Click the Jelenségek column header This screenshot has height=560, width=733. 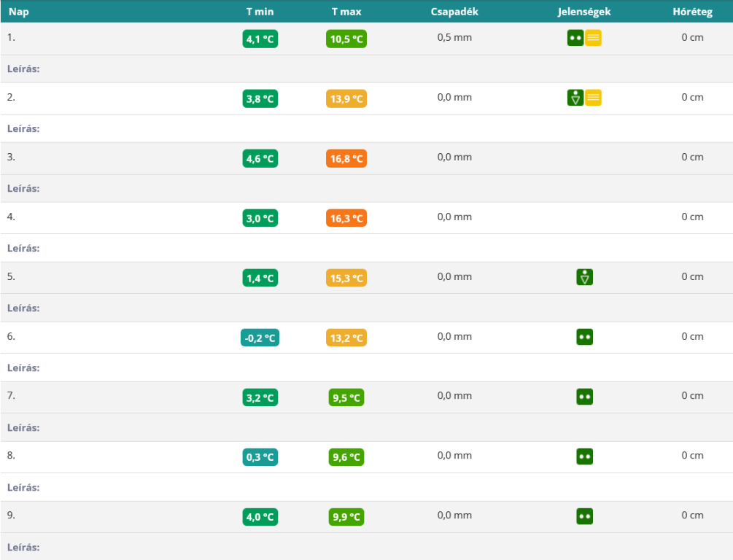pyautogui.click(x=584, y=12)
